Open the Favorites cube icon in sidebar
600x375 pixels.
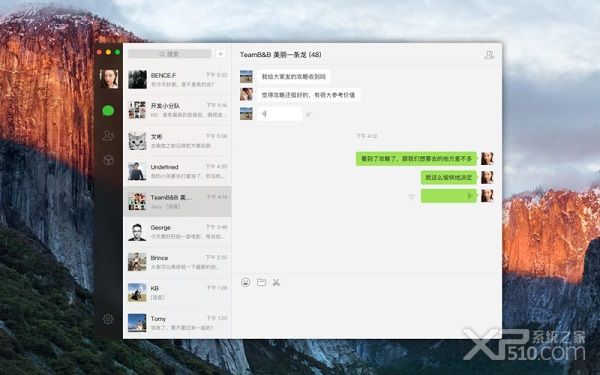click(108, 160)
